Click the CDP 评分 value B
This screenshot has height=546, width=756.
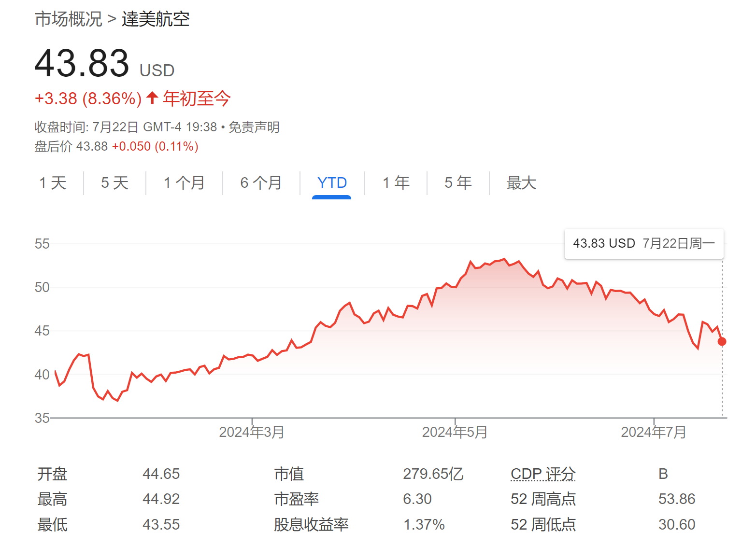(x=663, y=474)
